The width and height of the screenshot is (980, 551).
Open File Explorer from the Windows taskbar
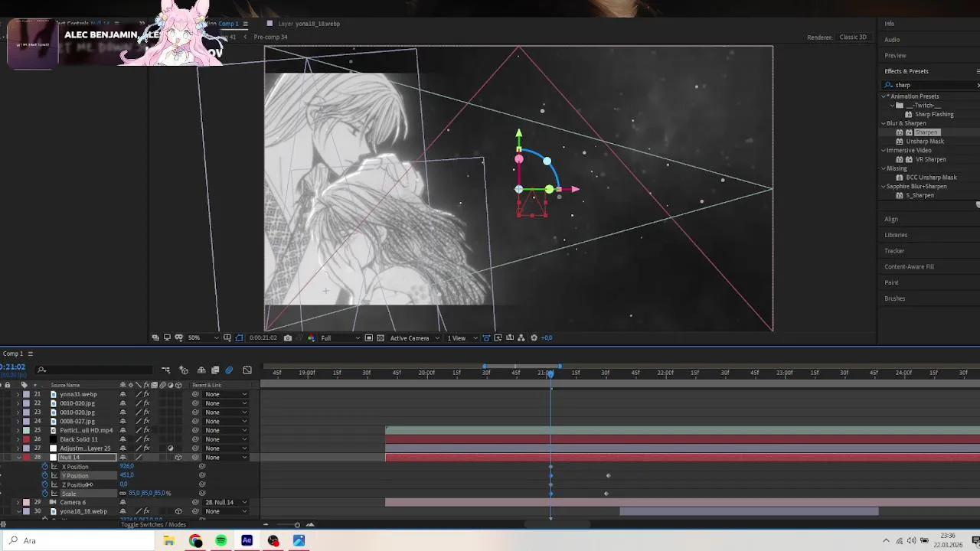[x=169, y=541]
